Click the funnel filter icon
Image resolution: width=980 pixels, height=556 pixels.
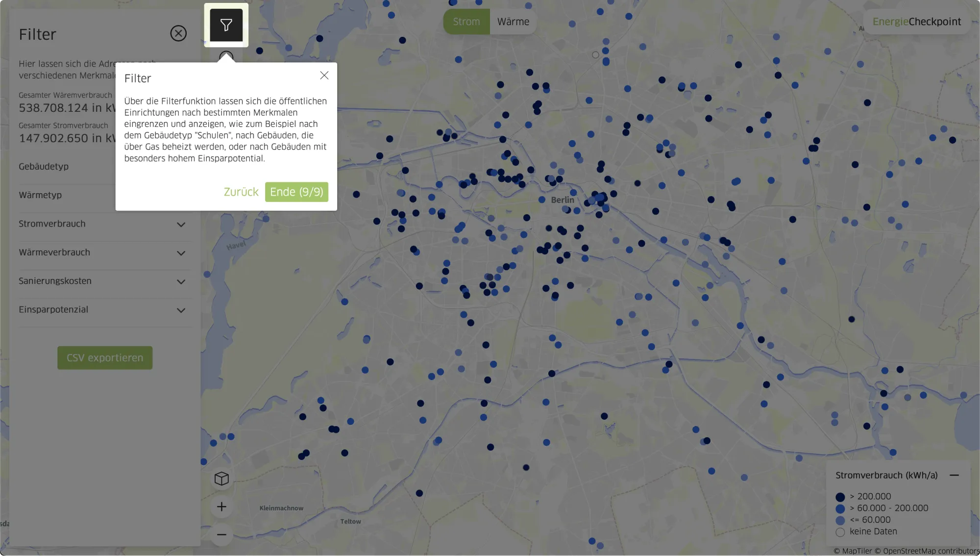pos(226,25)
